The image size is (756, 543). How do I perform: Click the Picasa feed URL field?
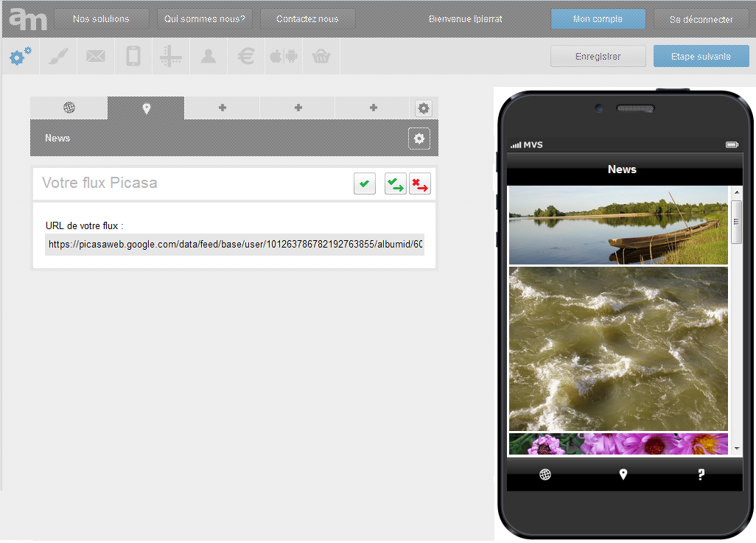click(x=234, y=245)
